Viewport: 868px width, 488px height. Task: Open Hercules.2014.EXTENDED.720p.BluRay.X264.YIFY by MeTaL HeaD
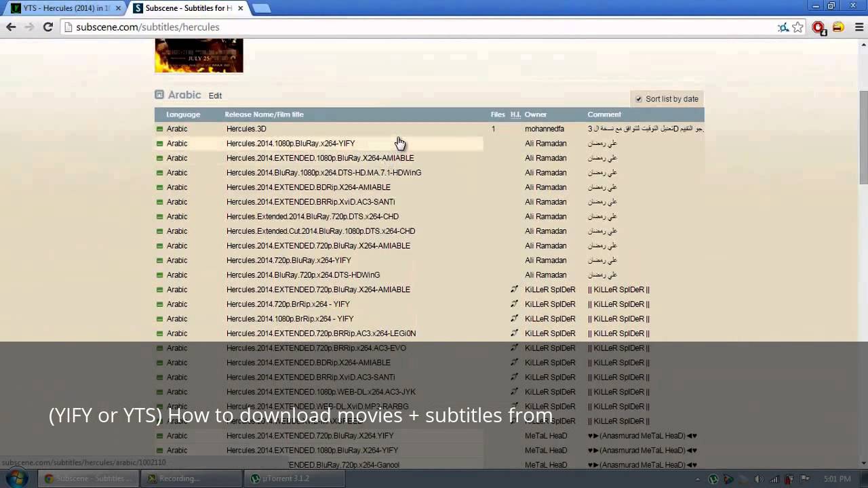tap(310, 436)
